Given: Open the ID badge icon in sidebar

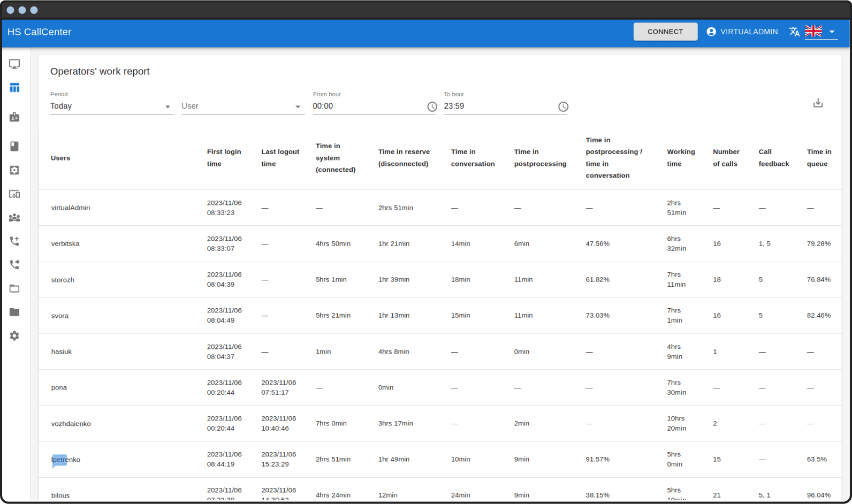Looking at the screenshot, I should tap(14, 117).
